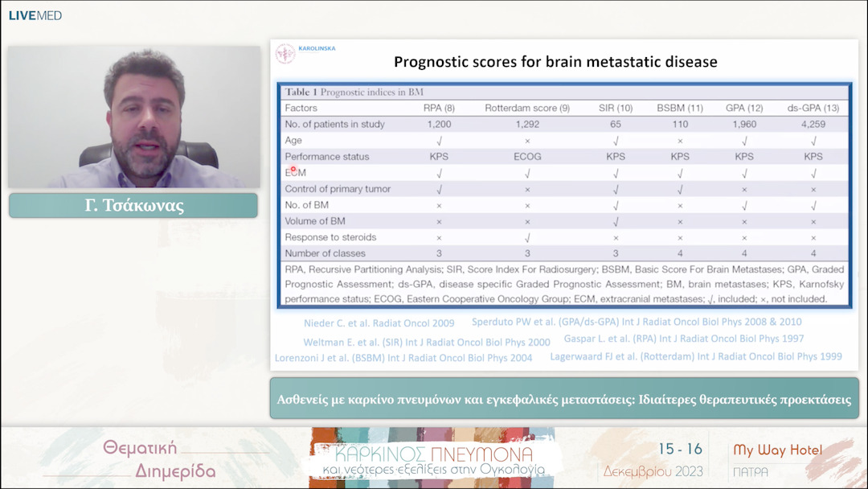Click the My Way Hotel logo
This screenshot has width=868, height=489.
coord(776,458)
